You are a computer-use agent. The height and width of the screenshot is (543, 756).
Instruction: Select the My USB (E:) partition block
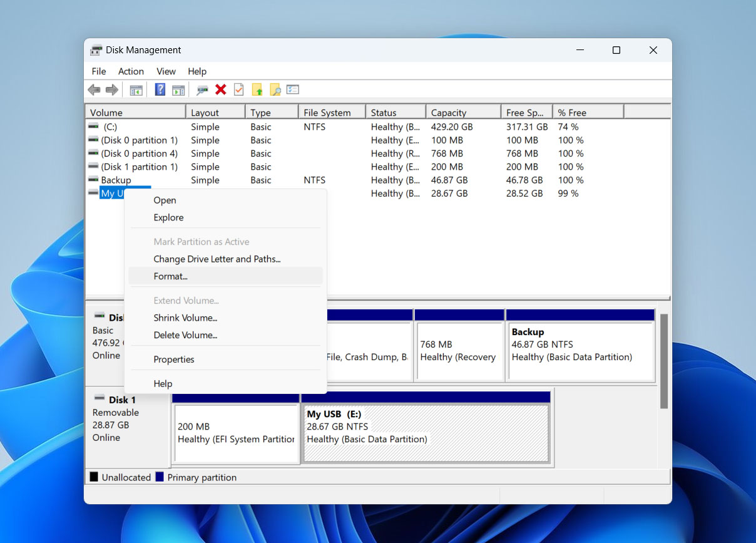(x=425, y=433)
